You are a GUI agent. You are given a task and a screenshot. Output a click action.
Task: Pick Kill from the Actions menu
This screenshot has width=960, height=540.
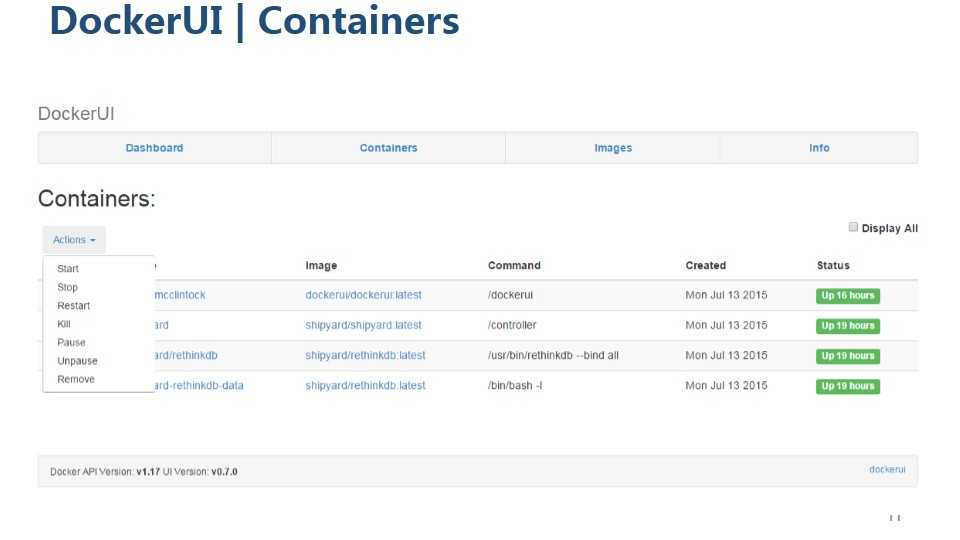(64, 324)
